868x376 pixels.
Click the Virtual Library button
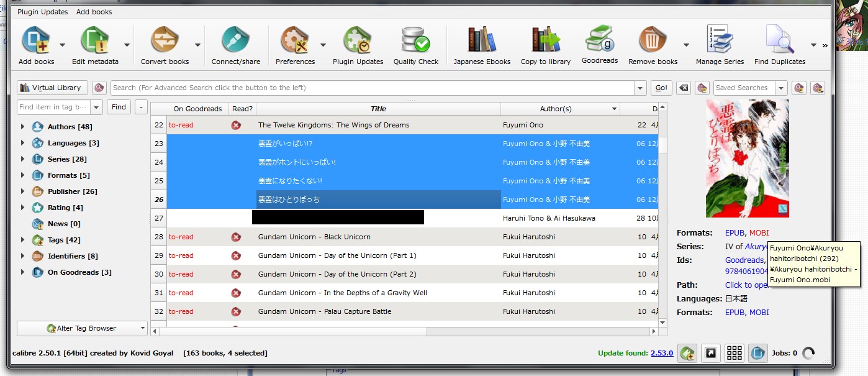tap(52, 88)
